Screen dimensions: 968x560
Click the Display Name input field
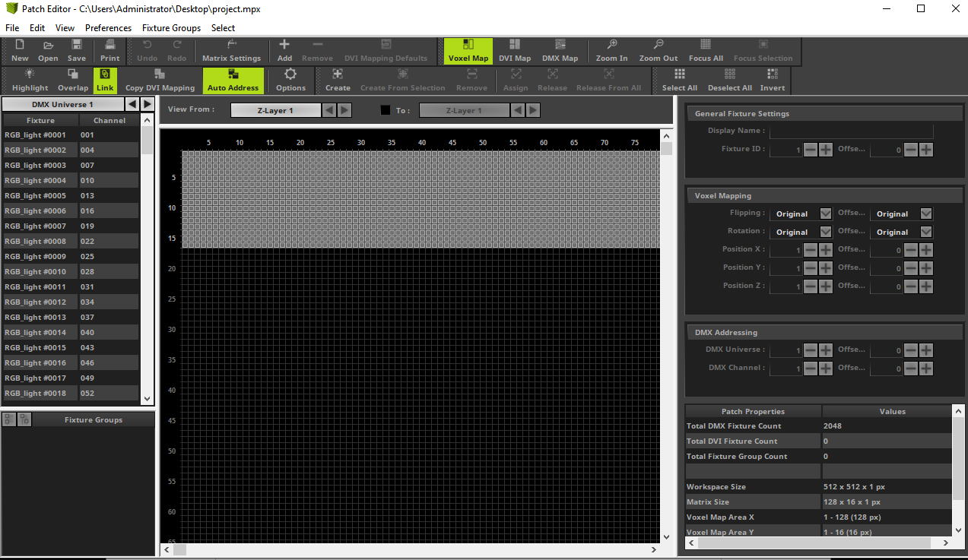pyautogui.click(x=852, y=131)
